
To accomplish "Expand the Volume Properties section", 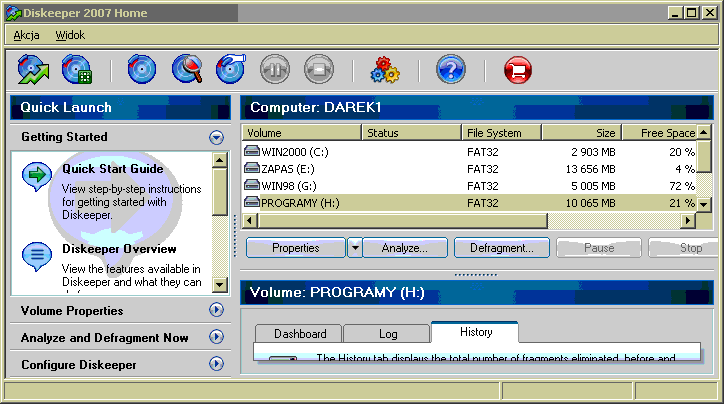I will click(216, 310).
